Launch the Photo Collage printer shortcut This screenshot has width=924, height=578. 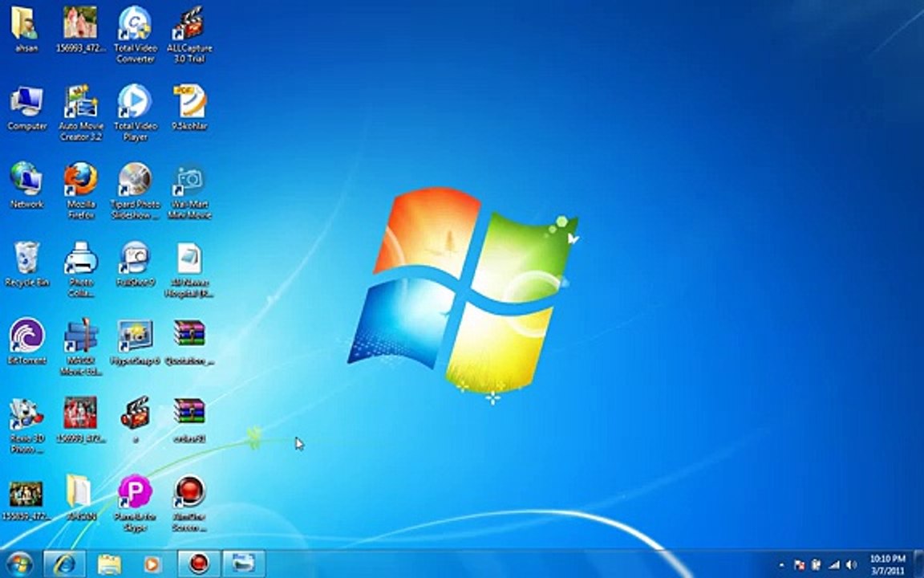coord(81,270)
